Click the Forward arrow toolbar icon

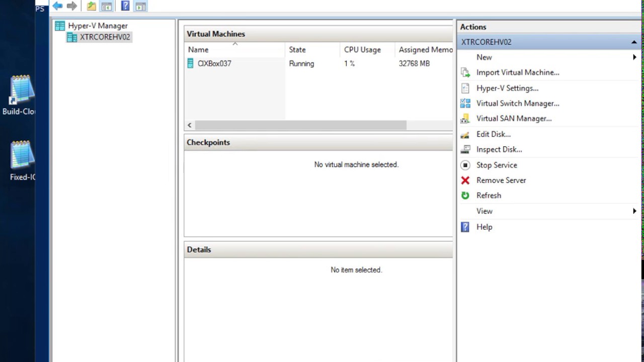(x=72, y=6)
